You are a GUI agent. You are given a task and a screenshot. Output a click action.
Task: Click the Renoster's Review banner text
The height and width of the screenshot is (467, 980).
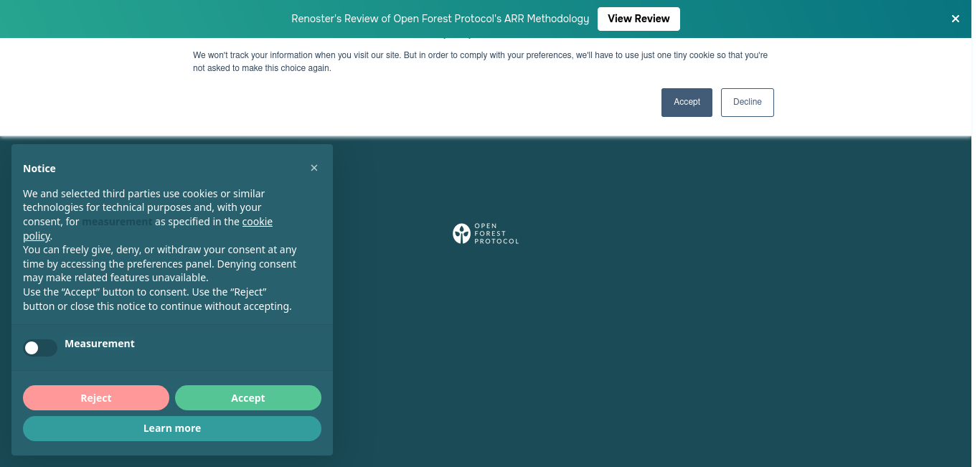coord(440,19)
